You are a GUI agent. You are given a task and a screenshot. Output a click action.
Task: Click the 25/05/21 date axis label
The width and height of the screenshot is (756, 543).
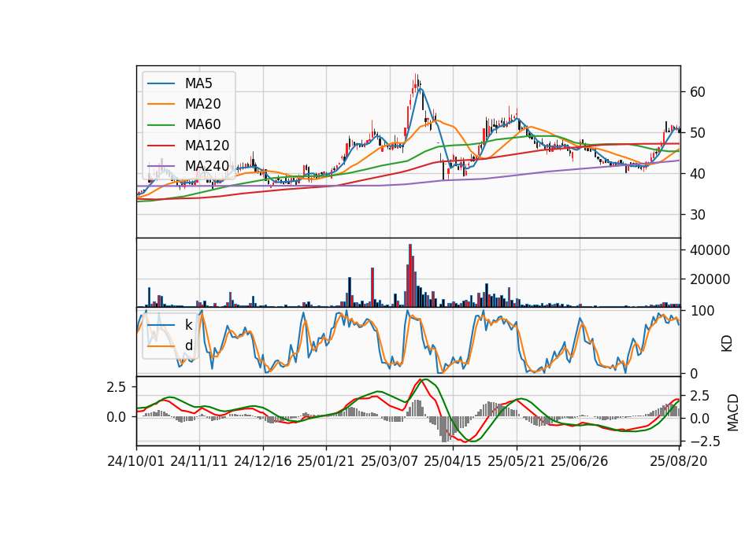517,461
